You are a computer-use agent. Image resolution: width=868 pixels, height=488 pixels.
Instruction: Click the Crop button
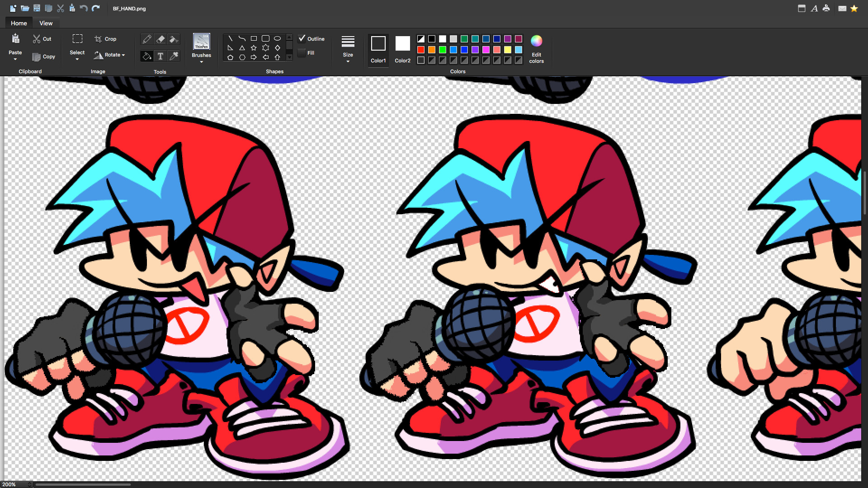click(105, 39)
